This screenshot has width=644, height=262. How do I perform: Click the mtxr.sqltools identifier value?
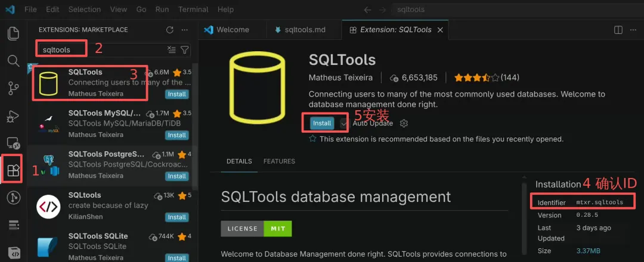click(600, 202)
